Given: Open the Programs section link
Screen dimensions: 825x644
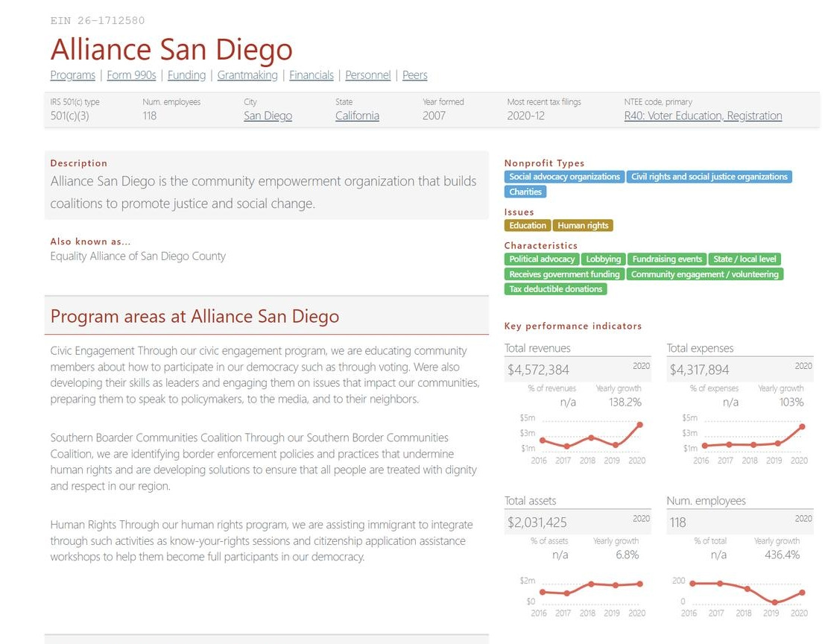Looking at the screenshot, I should 72,75.
